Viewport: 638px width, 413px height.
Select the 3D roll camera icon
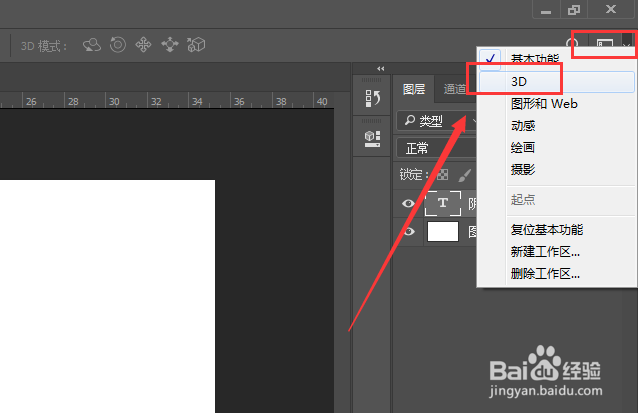tap(118, 45)
